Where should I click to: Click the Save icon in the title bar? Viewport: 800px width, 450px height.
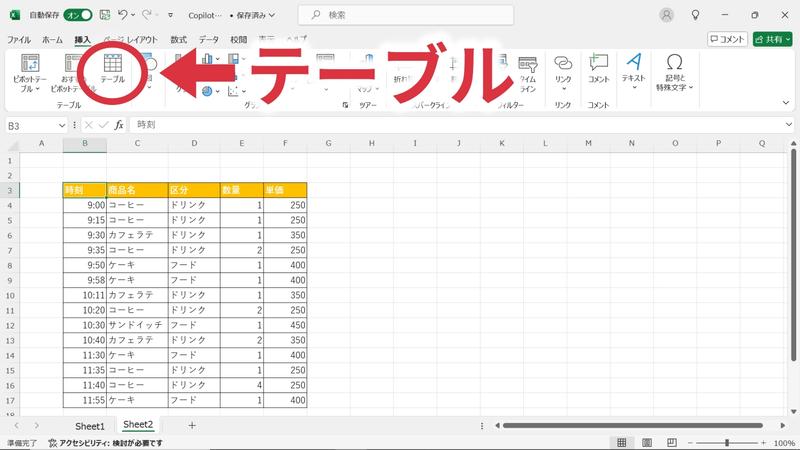[x=105, y=15]
